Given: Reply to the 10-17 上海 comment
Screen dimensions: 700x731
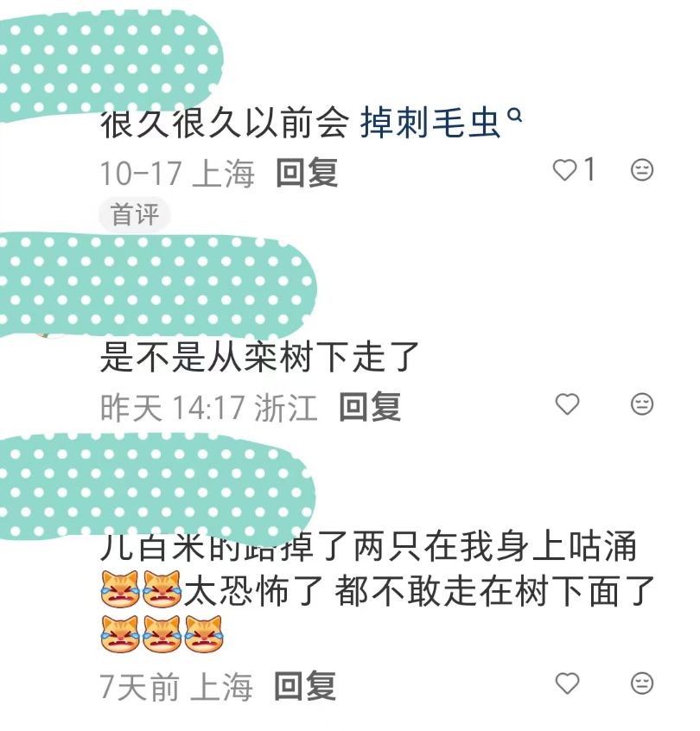Looking at the screenshot, I should pos(307,173).
